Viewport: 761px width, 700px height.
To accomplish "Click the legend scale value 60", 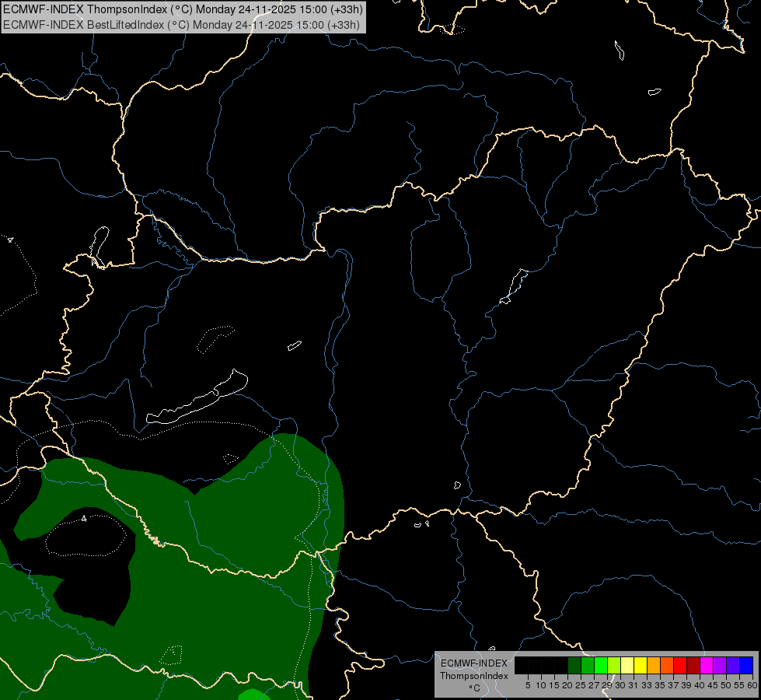I will (752, 685).
